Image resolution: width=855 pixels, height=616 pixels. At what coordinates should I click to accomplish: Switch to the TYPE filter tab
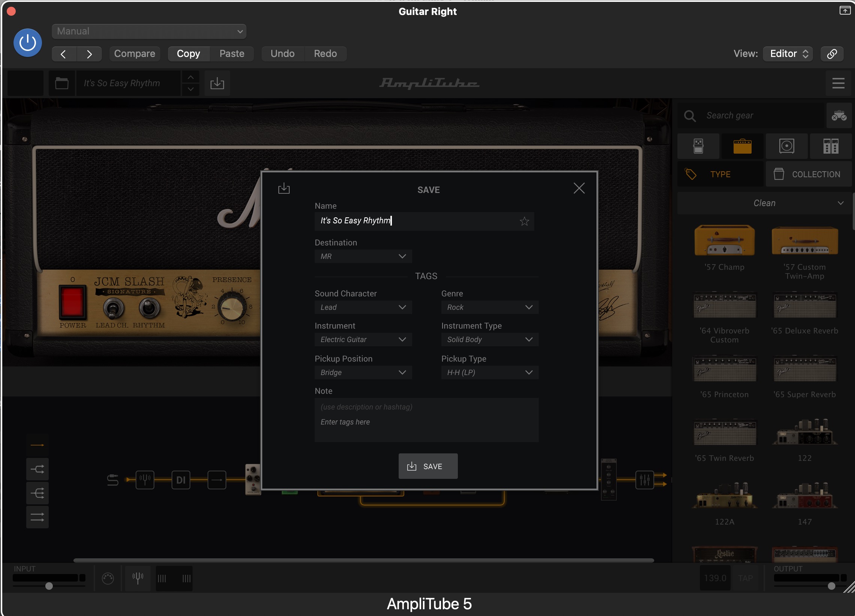coord(720,174)
